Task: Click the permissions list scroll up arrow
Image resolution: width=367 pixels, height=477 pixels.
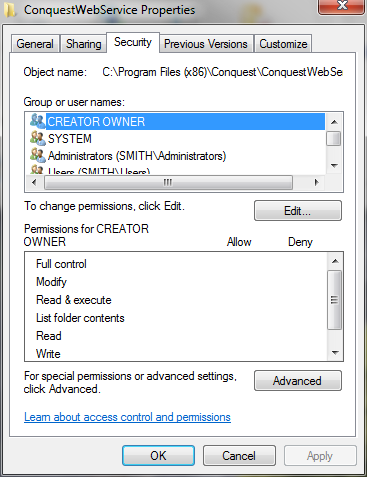Action: pyautogui.click(x=335, y=261)
